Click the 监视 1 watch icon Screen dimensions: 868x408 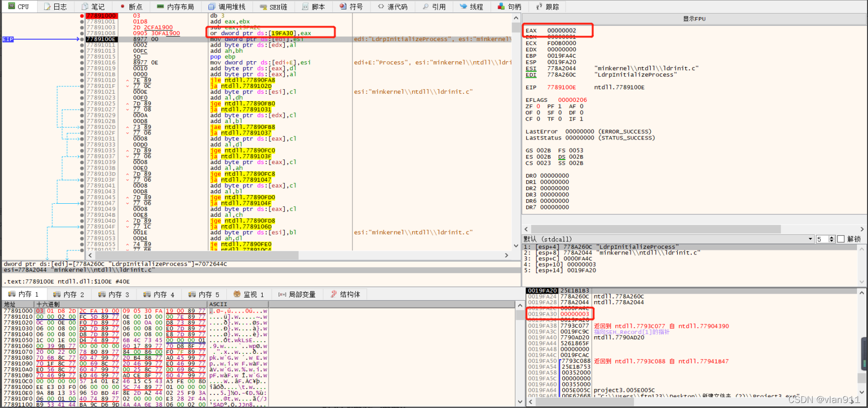(x=237, y=294)
